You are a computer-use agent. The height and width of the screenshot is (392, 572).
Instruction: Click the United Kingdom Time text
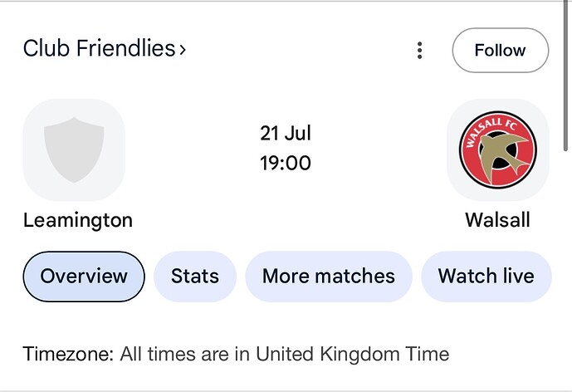[352, 354]
